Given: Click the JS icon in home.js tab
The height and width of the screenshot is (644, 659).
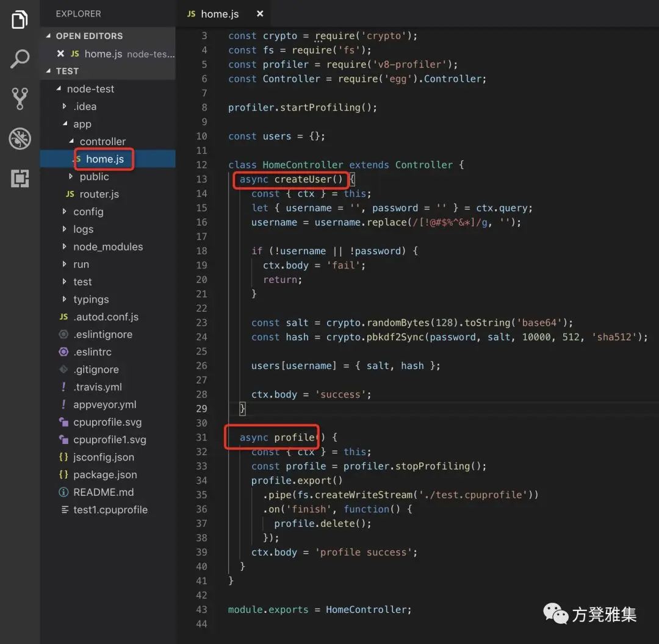Looking at the screenshot, I should point(191,14).
